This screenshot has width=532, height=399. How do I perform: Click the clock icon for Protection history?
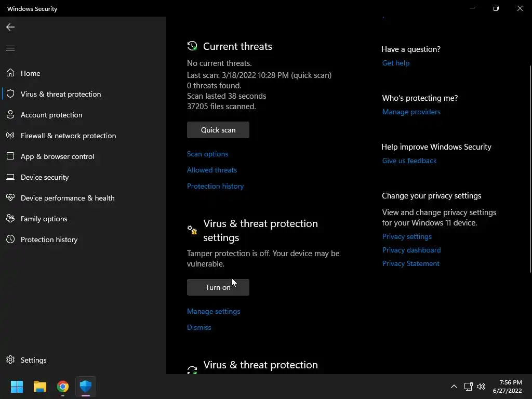pyautogui.click(x=10, y=239)
